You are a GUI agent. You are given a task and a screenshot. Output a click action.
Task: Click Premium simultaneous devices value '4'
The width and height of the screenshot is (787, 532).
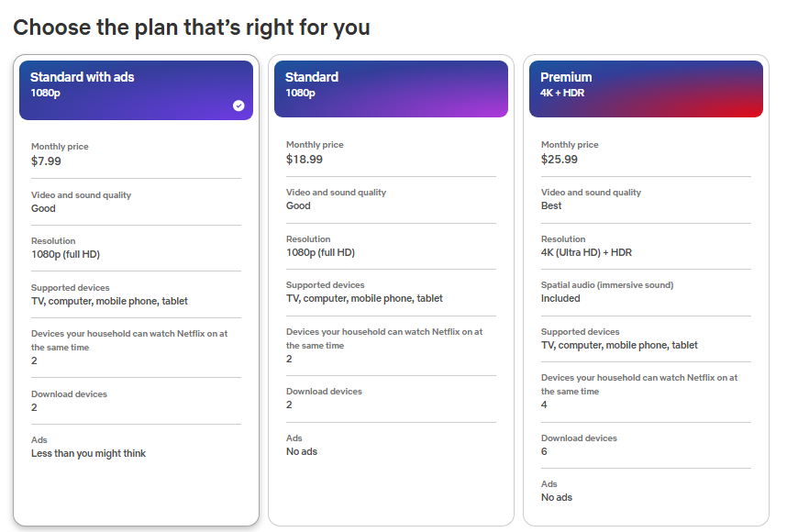click(x=544, y=405)
